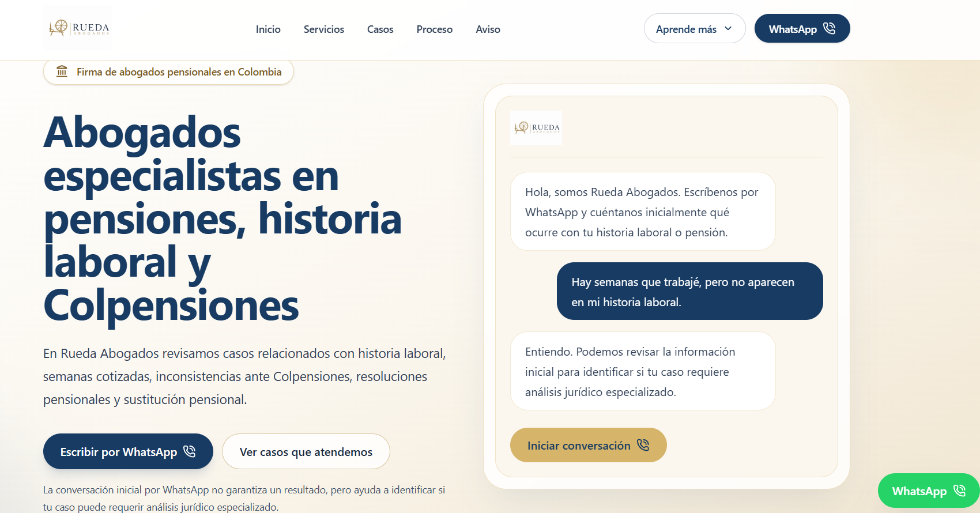This screenshot has width=980, height=513.
Task: Navigate to the Proceso section
Action: pos(435,29)
